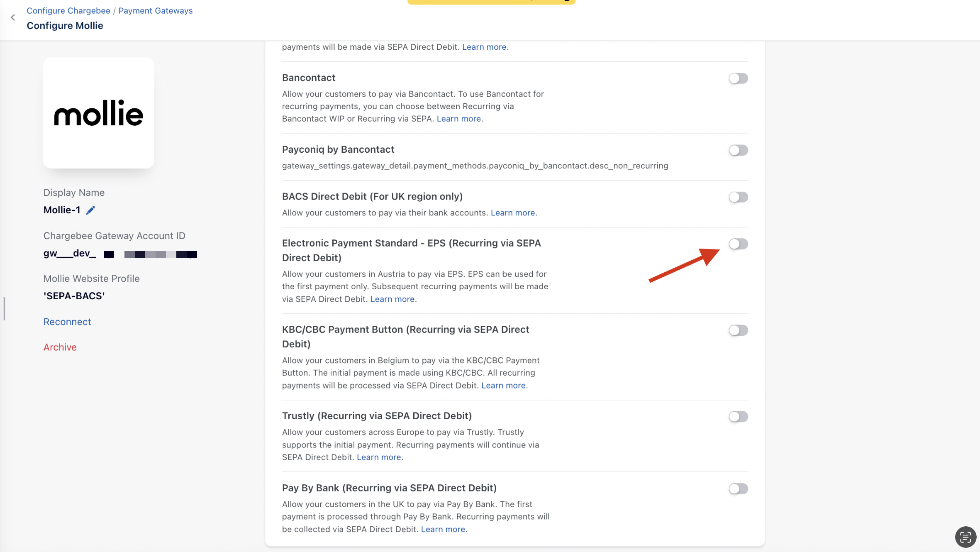Go to Payment Gateways breadcrumb

[155, 11]
